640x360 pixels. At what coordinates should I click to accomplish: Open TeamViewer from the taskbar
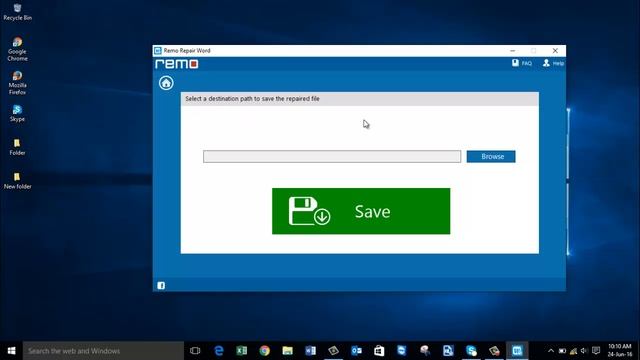[x=402, y=351]
